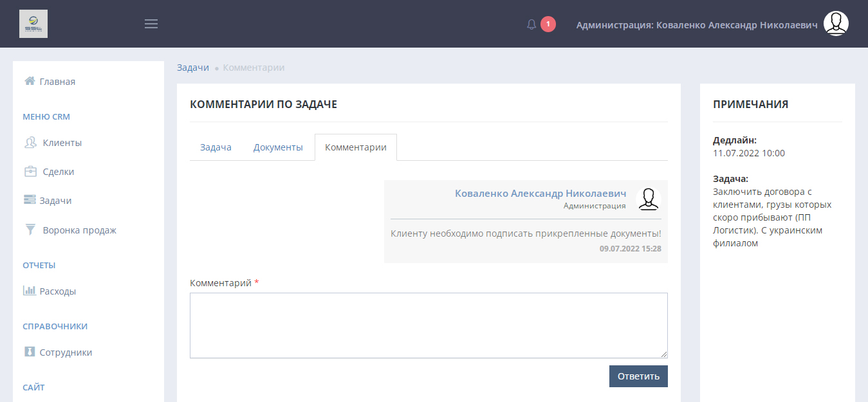The image size is (868, 402).
Task: Click the Клиенты people icon
Action: tap(30, 143)
